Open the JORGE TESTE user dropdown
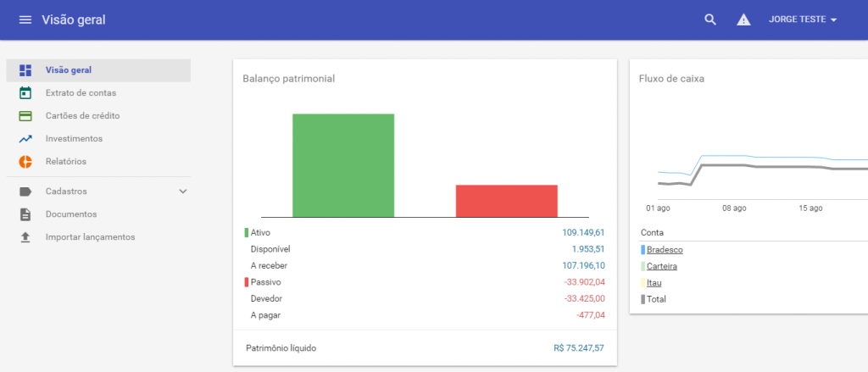The image size is (868, 372). pos(802,19)
